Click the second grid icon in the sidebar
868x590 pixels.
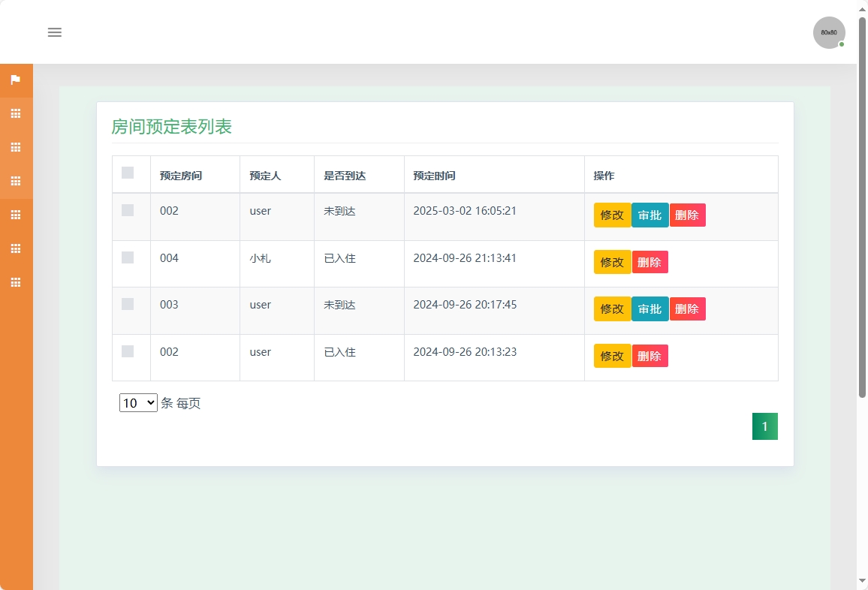(x=16, y=147)
